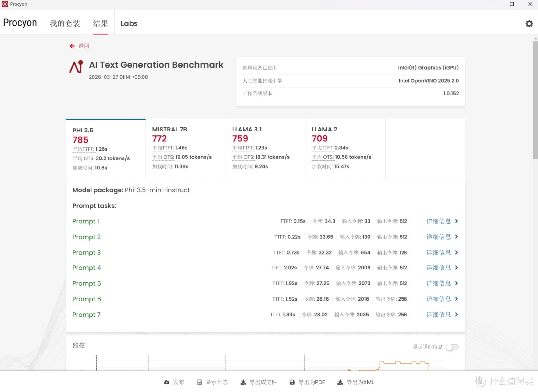The height and width of the screenshot is (392, 538).
Task: Open Prompt 5 详细信息 link
Action: [x=438, y=283]
